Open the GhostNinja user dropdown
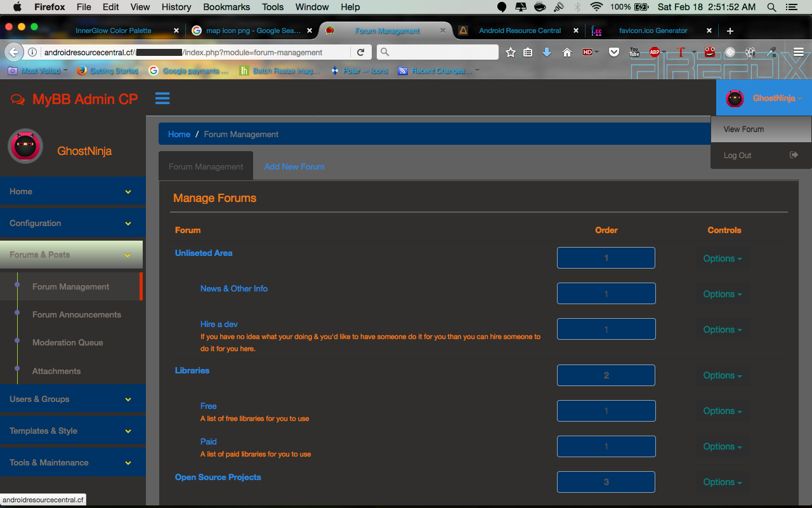This screenshot has height=508, width=812. click(x=764, y=98)
